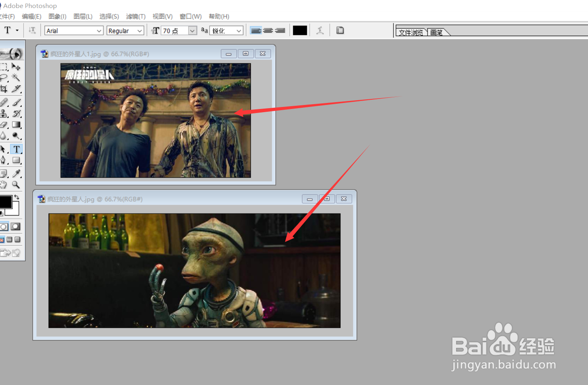
Task: Switch to the 画笔 tab
Action: tap(437, 32)
